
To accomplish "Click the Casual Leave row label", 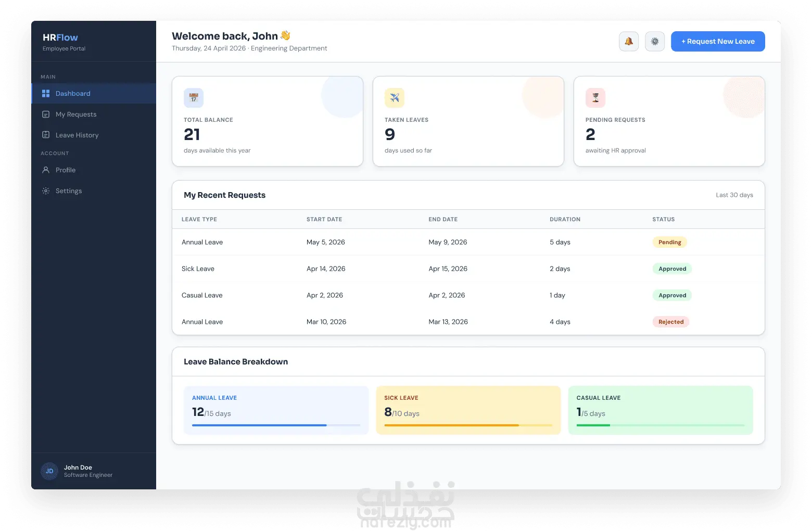I will coord(202,295).
